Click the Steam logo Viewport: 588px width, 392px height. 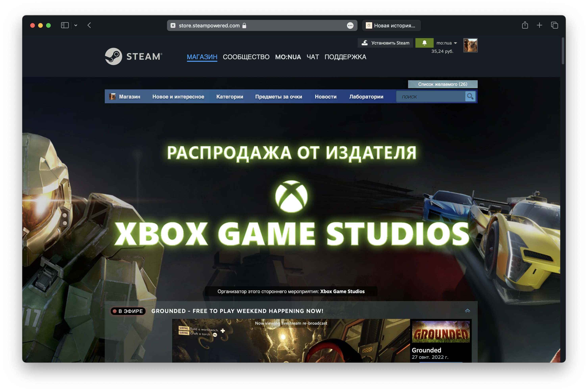pyautogui.click(x=134, y=57)
